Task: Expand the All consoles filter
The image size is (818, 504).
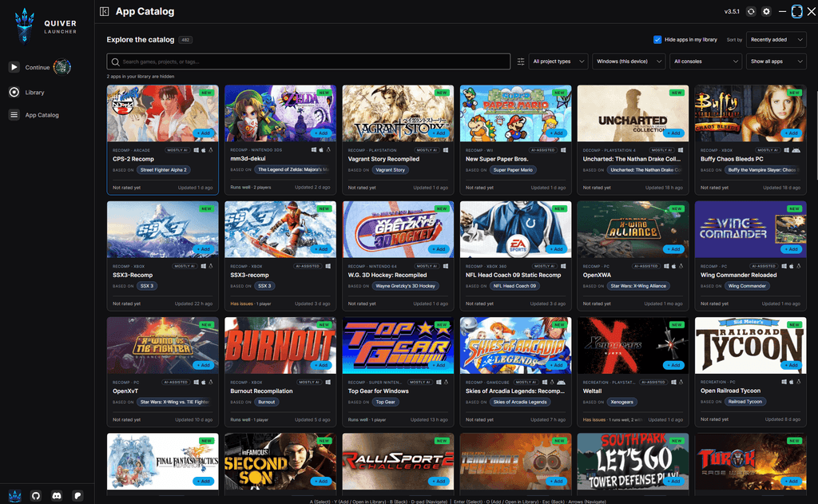Action: [706, 62]
